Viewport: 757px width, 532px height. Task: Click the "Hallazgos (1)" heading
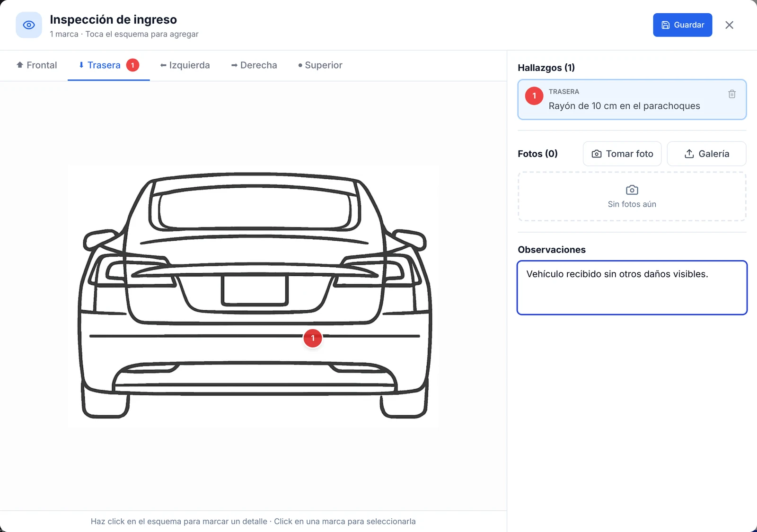coord(546,68)
